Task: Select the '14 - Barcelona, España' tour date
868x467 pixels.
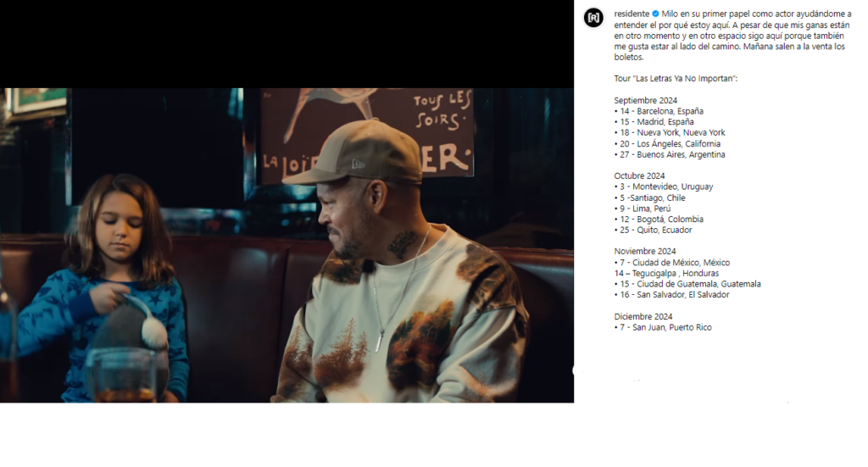Action: pos(659,111)
